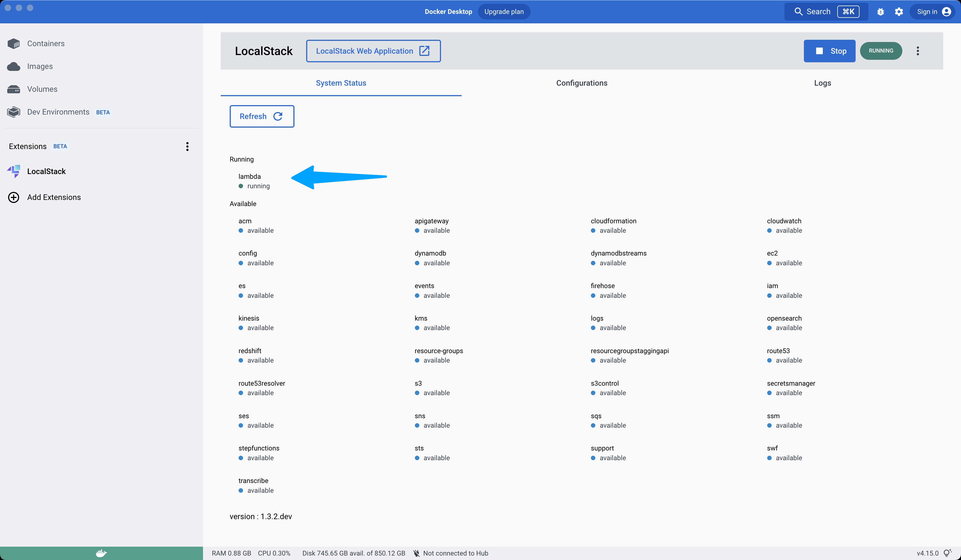
Task: Click the Volumes sidebar item
Action: tap(41, 89)
